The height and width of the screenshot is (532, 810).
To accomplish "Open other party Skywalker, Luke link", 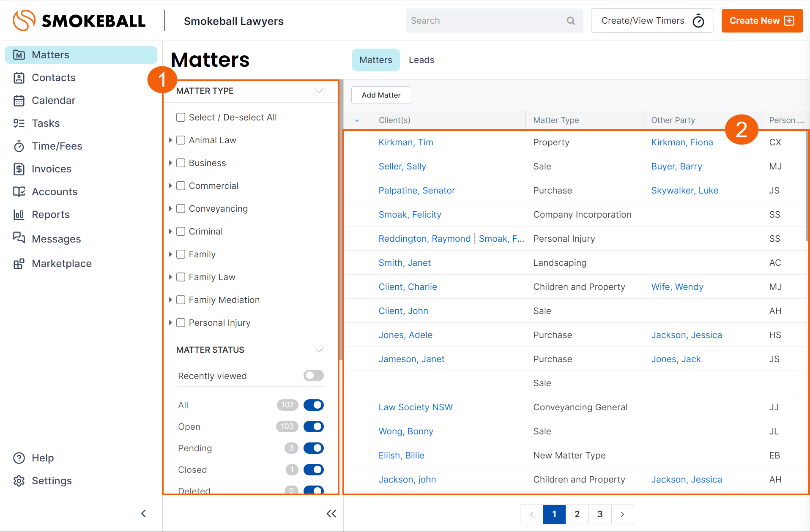I will click(x=684, y=191).
